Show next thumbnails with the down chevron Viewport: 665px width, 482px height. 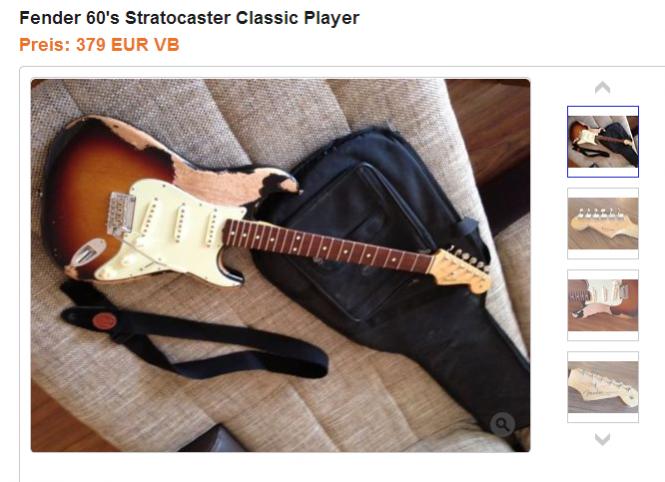click(602, 439)
